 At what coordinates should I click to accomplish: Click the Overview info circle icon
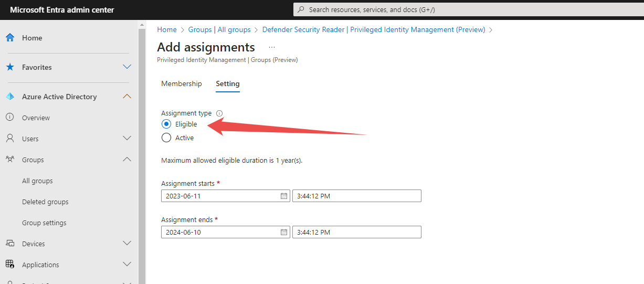[x=9, y=118]
